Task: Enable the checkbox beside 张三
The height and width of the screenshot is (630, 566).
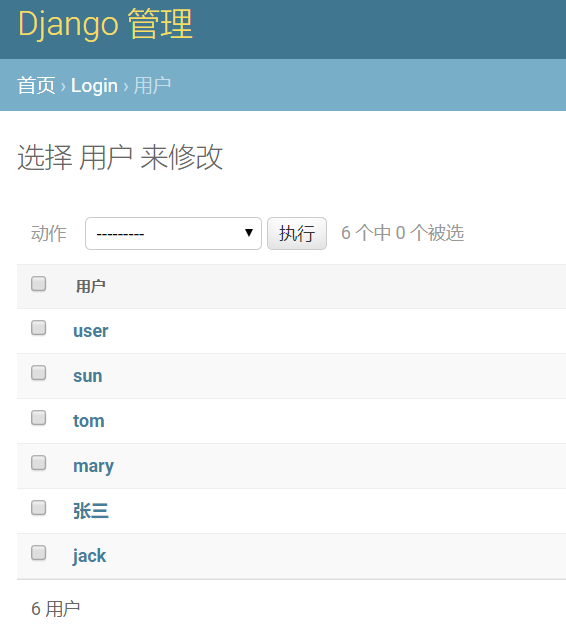Action: (39, 508)
